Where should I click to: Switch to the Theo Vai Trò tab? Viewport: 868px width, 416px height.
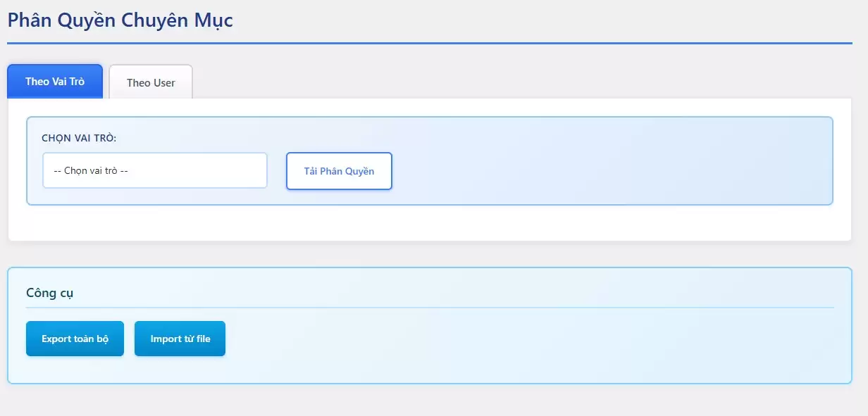coord(55,82)
